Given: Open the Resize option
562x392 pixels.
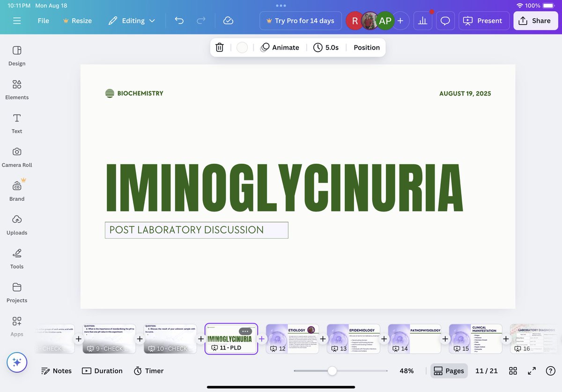Looking at the screenshot, I should (77, 21).
